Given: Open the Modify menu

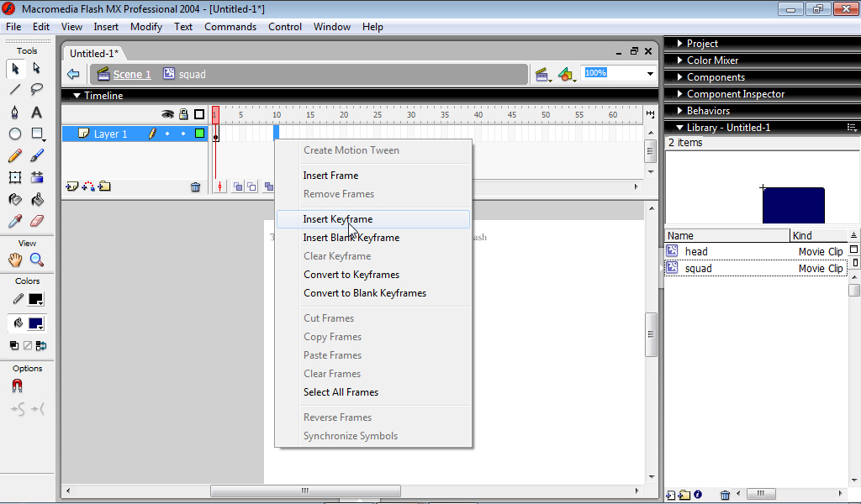Looking at the screenshot, I should (146, 27).
